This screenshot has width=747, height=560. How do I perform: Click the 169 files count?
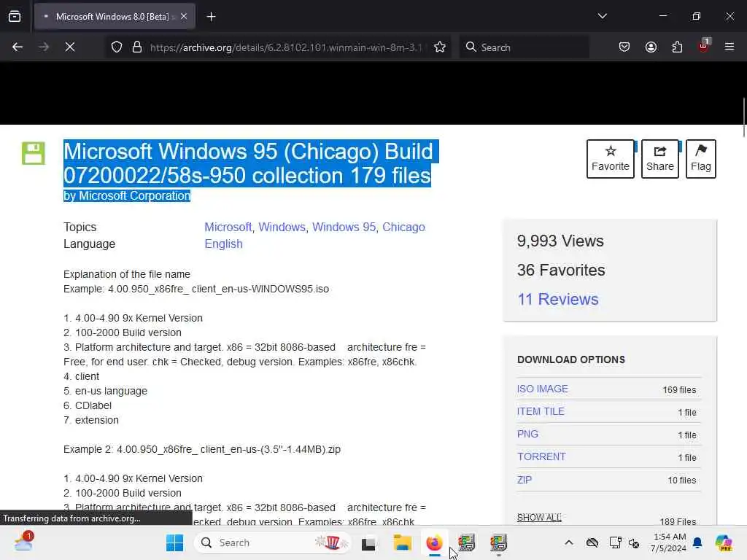point(679,390)
